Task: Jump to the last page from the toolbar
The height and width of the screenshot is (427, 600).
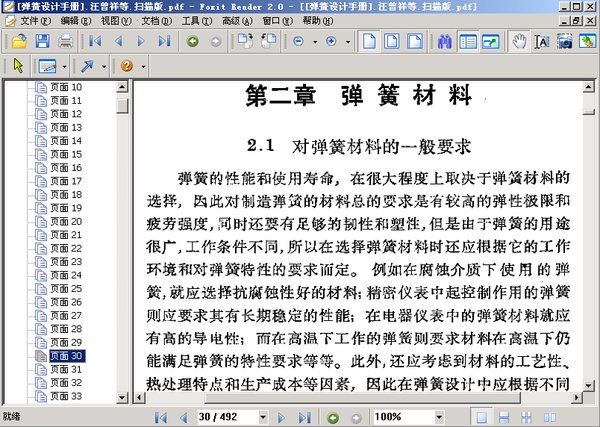Action: (x=165, y=41)
